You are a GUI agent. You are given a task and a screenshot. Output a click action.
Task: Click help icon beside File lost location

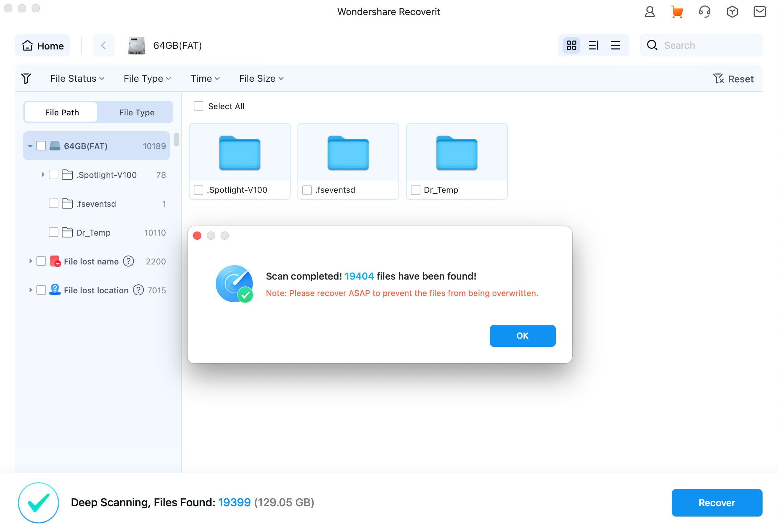click(138, 290)
